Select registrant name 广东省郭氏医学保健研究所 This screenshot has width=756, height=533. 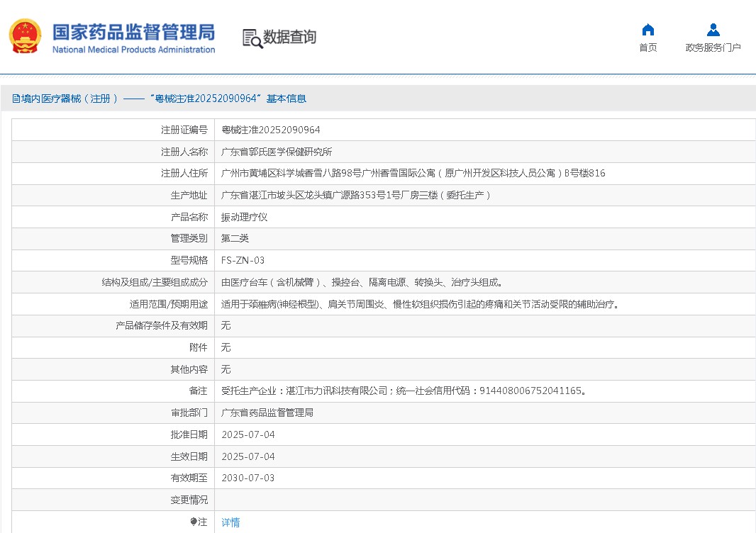(x=277, y=152)
